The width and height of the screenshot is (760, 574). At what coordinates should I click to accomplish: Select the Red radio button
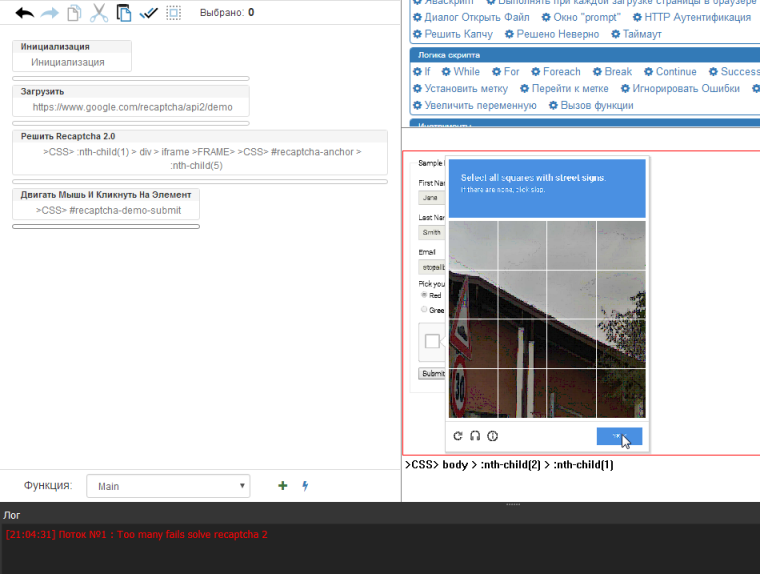(x=424, y=295)
